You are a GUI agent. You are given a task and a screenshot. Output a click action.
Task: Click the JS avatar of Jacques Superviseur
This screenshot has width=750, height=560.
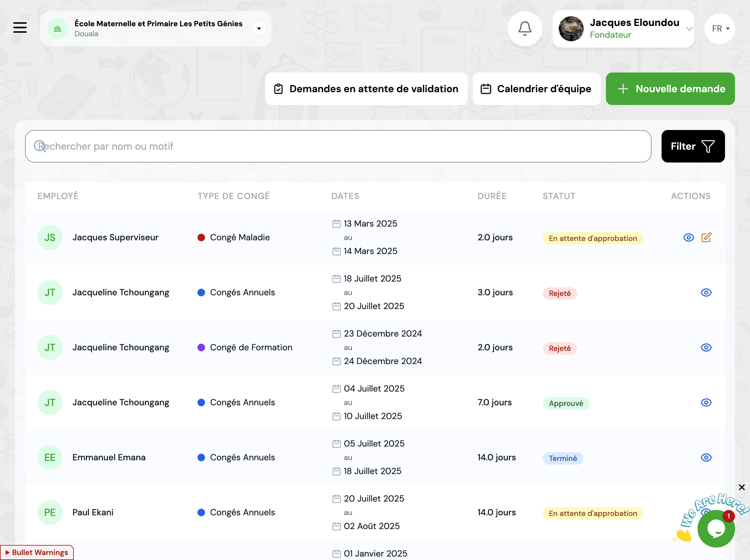pyautogui.click(x=50, y=237)
